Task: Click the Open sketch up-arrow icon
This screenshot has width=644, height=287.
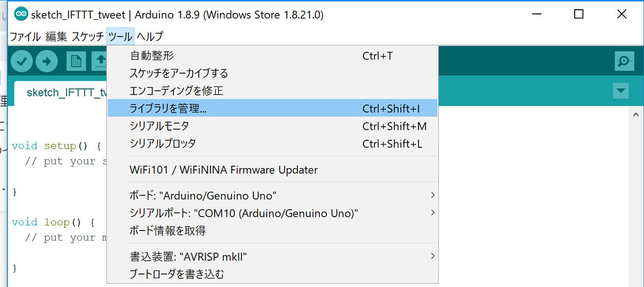Action: [x=100, y=61]
